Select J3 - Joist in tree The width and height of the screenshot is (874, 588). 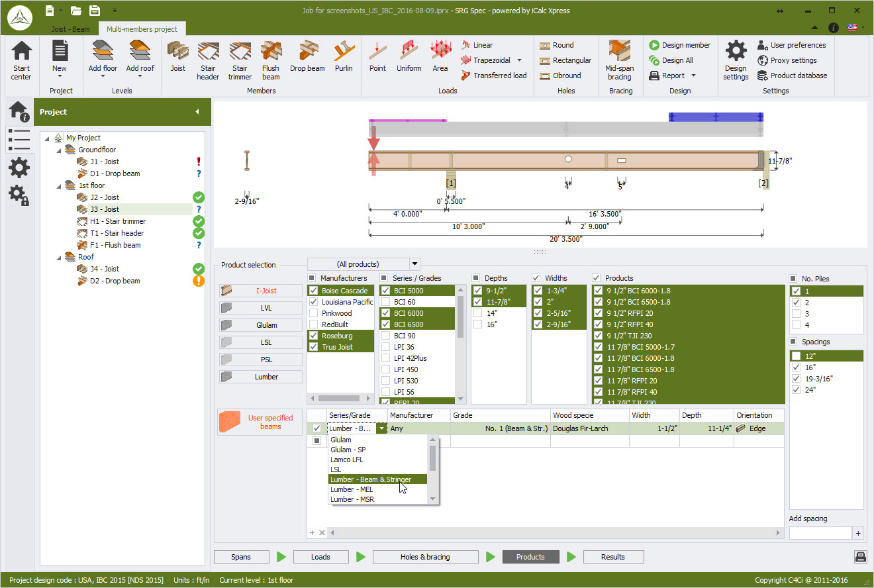[105, 209]
